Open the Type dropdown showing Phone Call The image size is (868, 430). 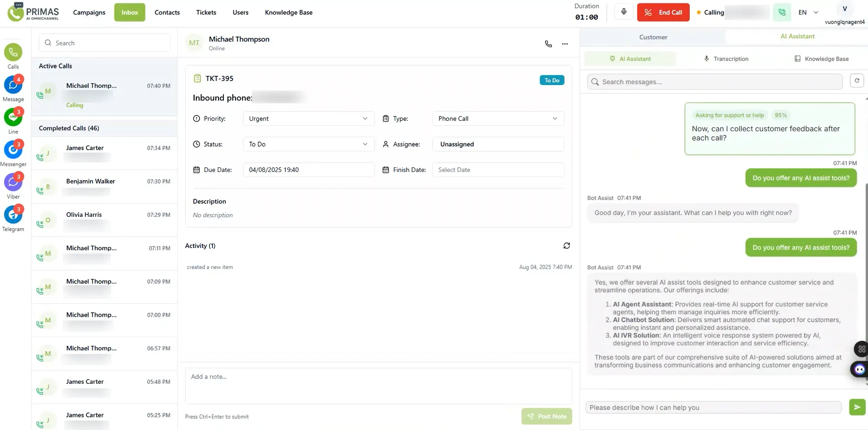(x=498, y=119)
